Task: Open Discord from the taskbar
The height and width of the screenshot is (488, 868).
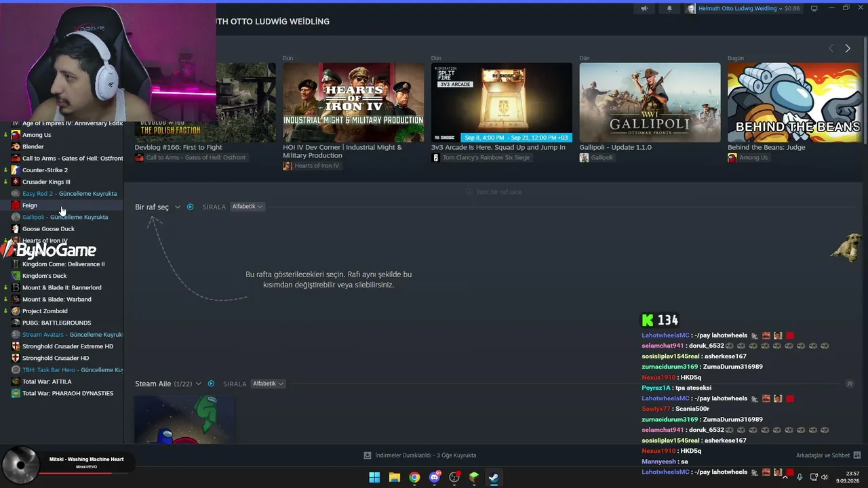Action: pos(435,477)
